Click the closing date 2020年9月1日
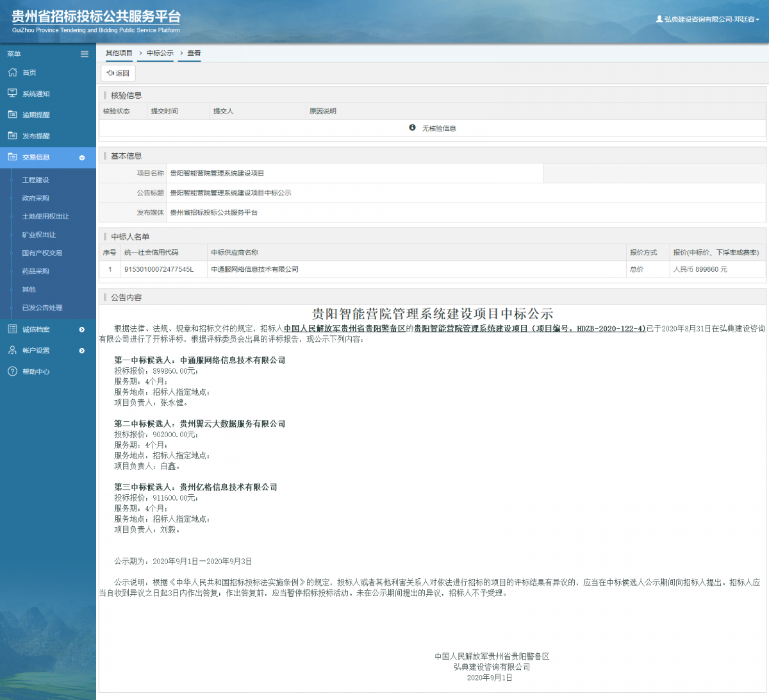The height and width of the screenshot is (700, 769). 490,678
